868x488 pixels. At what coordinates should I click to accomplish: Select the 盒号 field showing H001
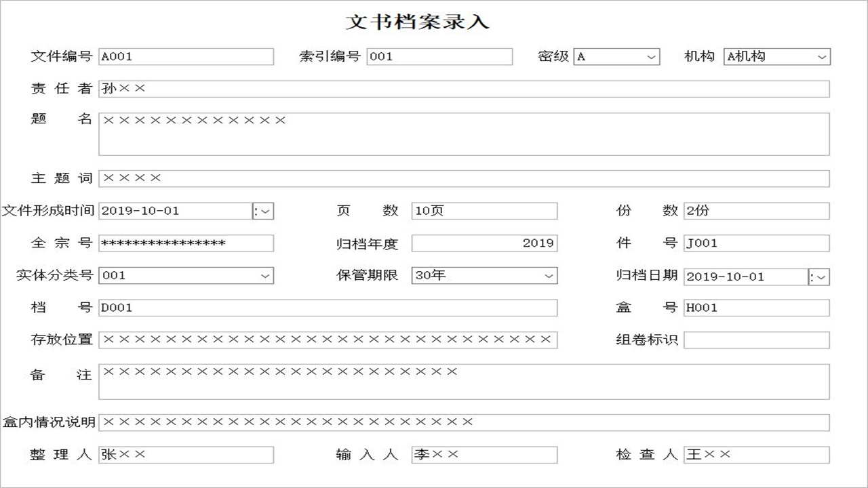(x=756, y=307)
